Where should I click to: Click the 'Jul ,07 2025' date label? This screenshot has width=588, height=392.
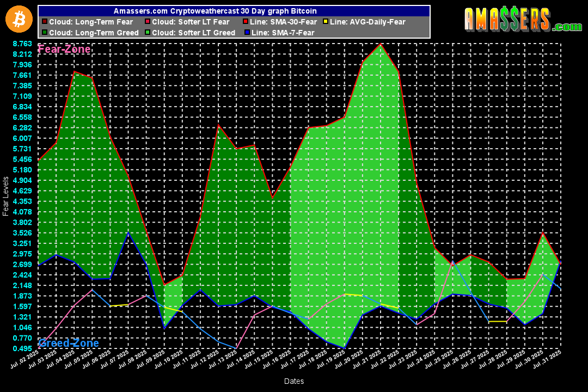pyautogui.click(x=115, y=359)
